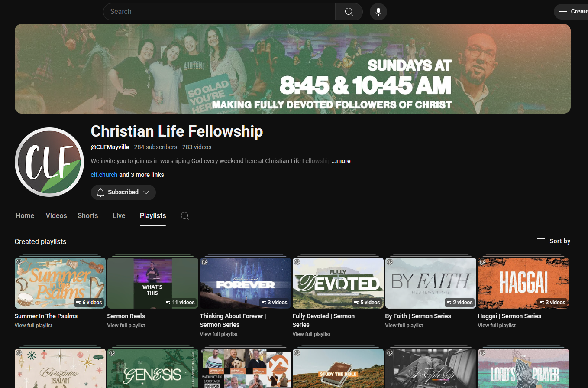Viewport: 588px width, 388px height.
Task: Open Thinking About Forever thumbnail
Action: point(246,283)
